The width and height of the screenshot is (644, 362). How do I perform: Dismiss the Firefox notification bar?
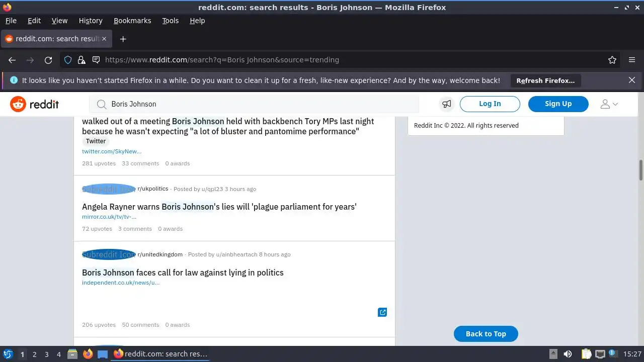[632, 80]
